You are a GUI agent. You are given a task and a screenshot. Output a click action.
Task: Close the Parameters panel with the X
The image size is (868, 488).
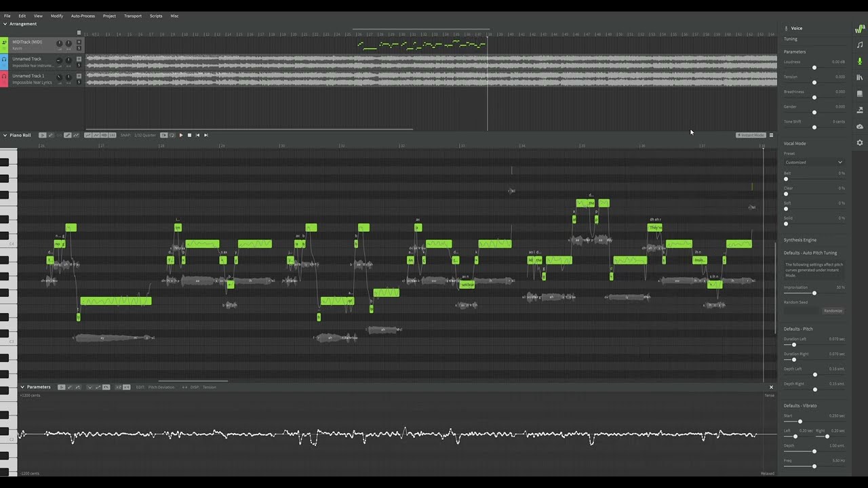[771, 387]
